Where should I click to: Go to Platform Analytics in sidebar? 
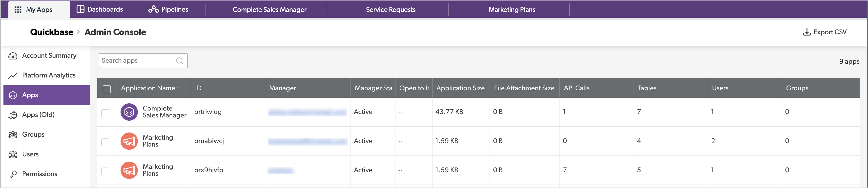tap(46, 75)
